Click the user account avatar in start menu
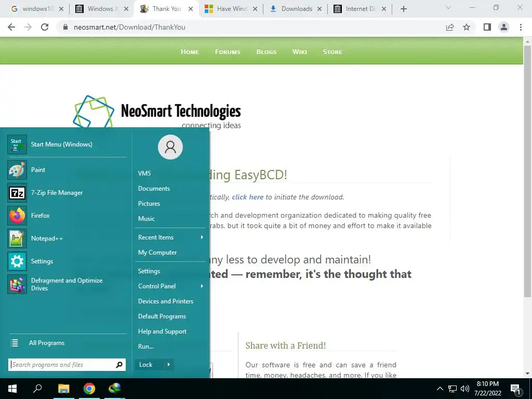 click(x=170, y=147)
